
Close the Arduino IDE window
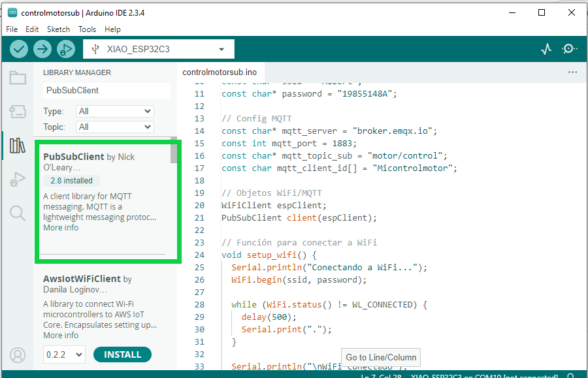[x=572, y=13]
